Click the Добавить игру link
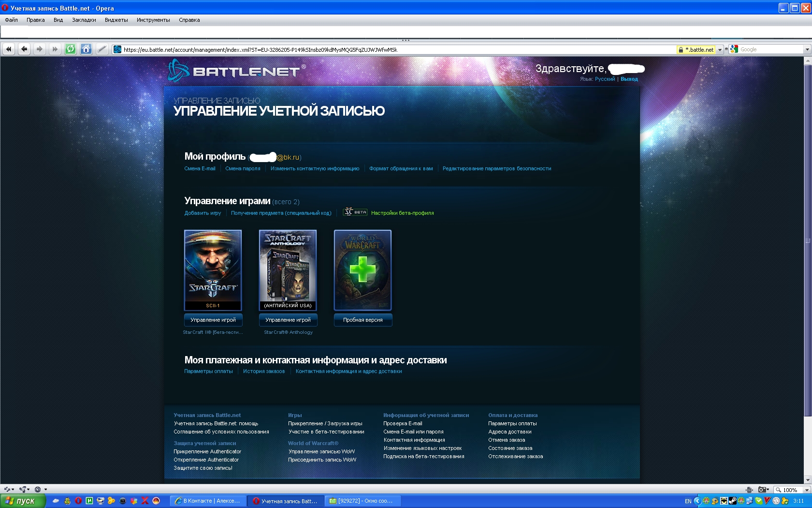Viewport: 812px width, 508px height. click(x=203, y=213)
